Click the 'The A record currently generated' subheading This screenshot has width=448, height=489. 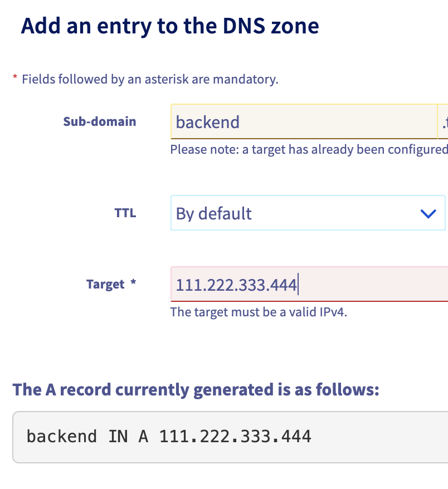[196, 390]
